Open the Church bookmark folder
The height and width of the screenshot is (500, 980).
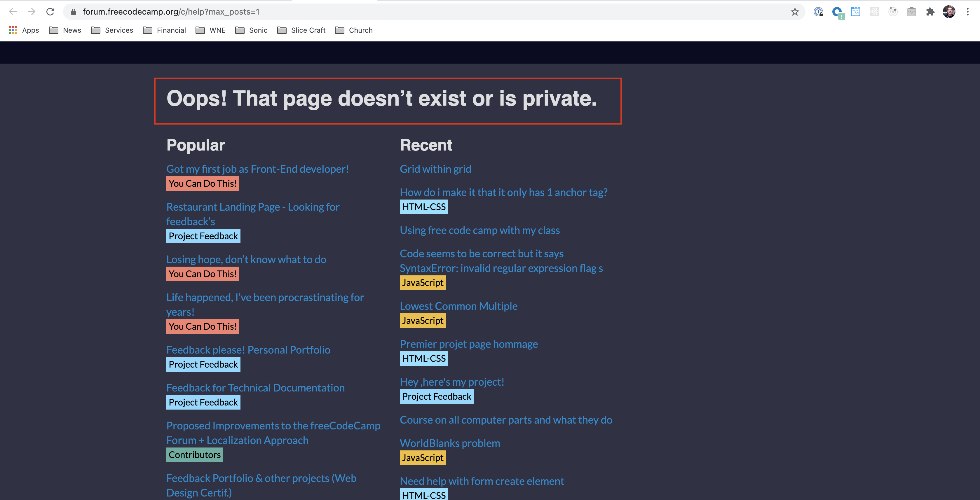pyautogui.click(x=354, y=30)
